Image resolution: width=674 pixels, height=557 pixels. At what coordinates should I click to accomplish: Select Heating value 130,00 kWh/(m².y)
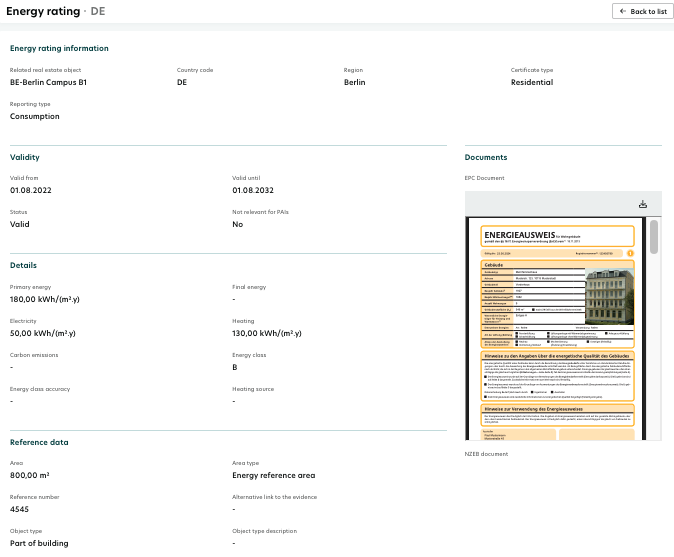[x=267, y=334]
